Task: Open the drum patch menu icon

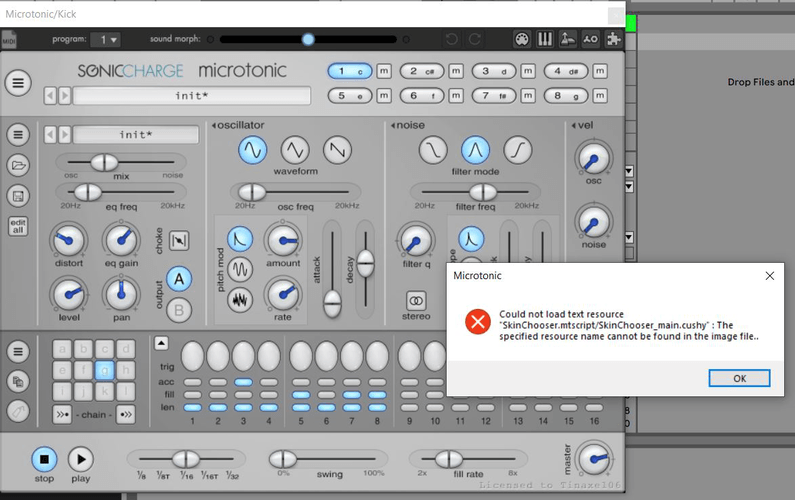Action: [18, 135]
